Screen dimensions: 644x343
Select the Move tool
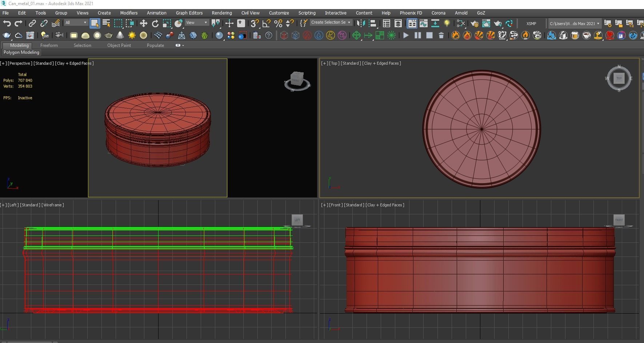click(143, 23)
